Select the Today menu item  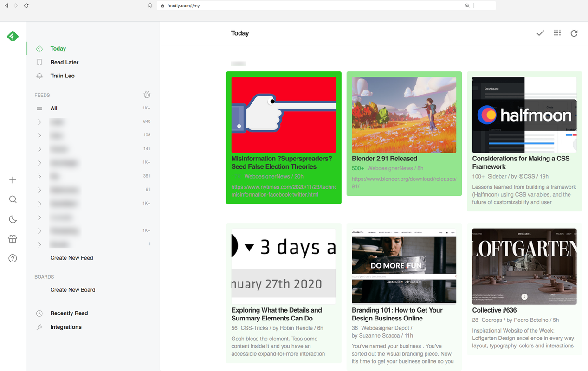click(x=58, y=49)
